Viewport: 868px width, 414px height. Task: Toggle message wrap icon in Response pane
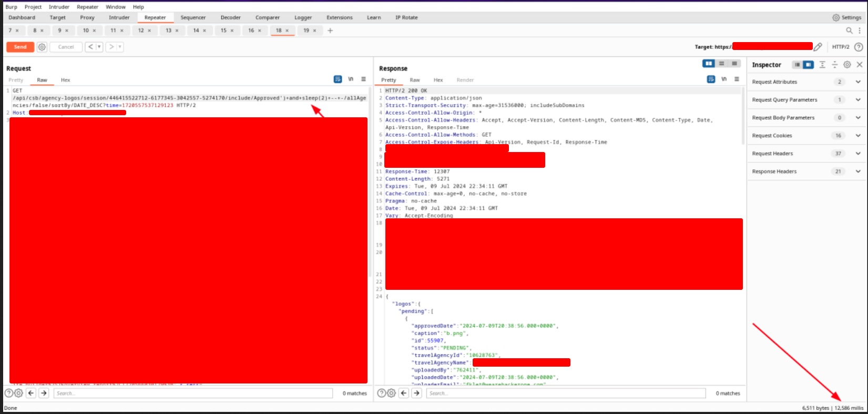[x=711, y=79]
